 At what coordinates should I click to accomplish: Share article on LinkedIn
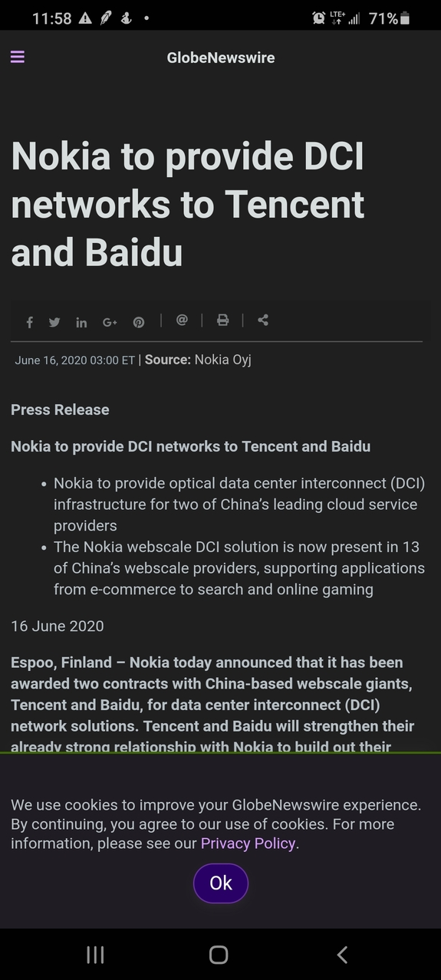pos(81,322)
